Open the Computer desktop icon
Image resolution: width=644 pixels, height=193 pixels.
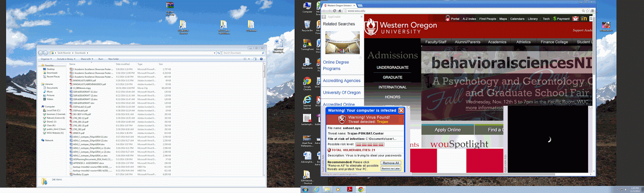(307, 7)
